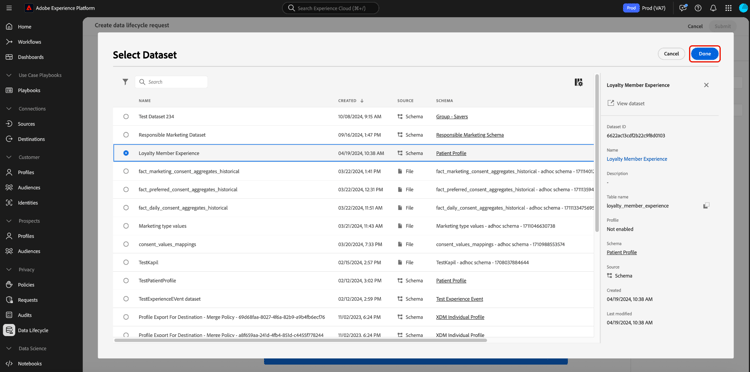Select the Responsible Marketing Dataset radio button
Screen dimensions: 750x372
point(126,135)
